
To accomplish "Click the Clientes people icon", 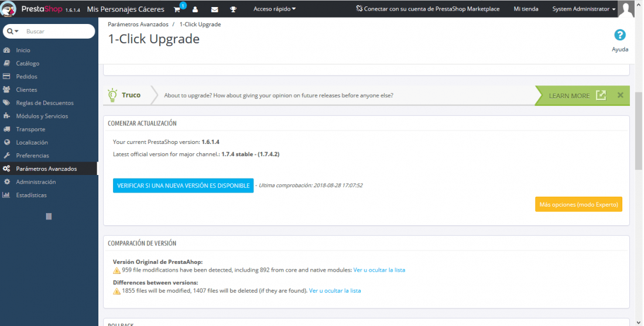I will click(6, 90).
